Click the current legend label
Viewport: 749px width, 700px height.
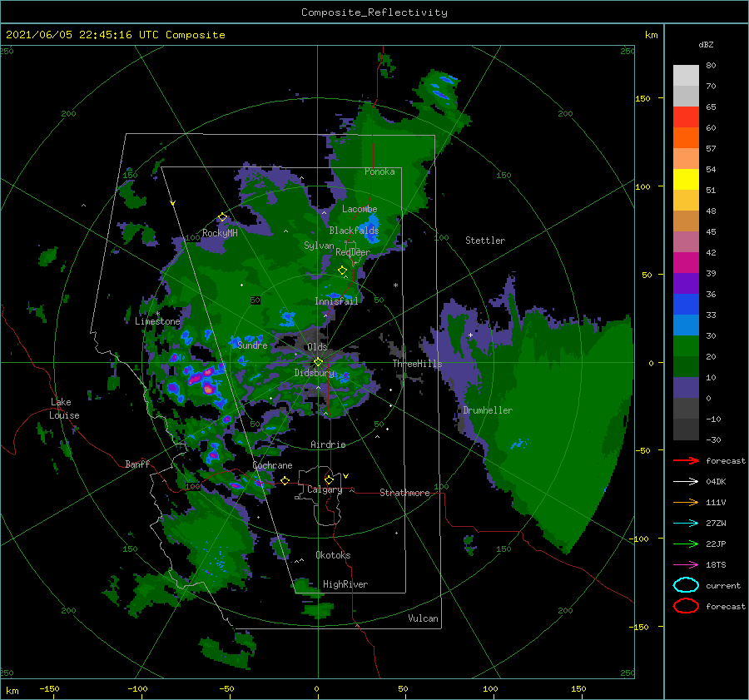click(723, 586)
